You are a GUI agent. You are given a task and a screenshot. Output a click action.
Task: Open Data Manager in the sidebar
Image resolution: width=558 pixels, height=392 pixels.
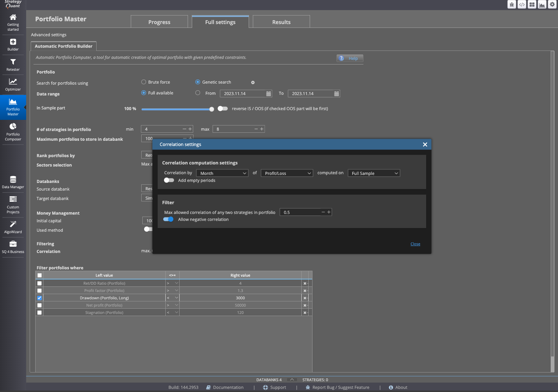coord(13,182)
